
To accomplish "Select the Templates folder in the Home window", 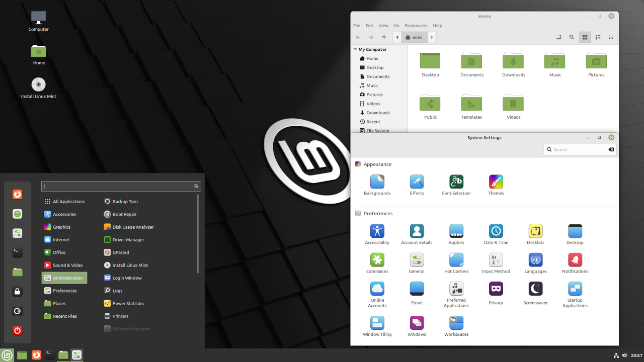I will click(x=471, y=107).
